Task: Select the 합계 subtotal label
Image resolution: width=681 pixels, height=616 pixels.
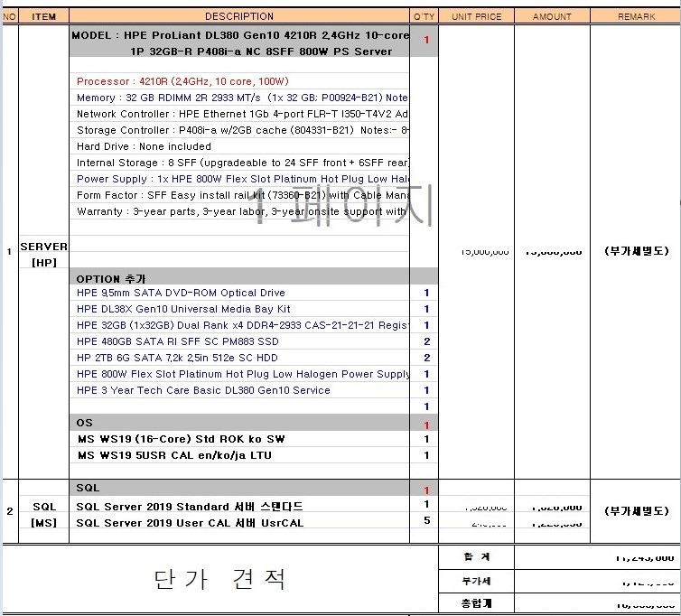Action: (477, 556)
